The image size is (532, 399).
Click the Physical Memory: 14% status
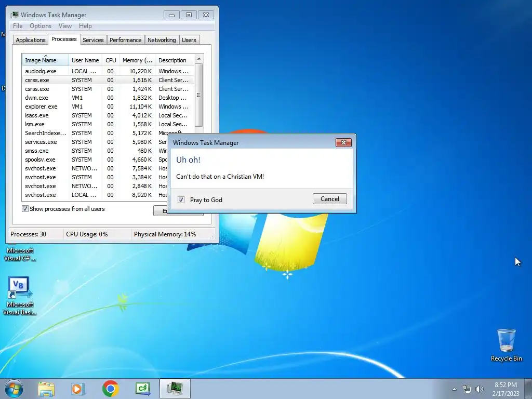[x=165, y=234]
